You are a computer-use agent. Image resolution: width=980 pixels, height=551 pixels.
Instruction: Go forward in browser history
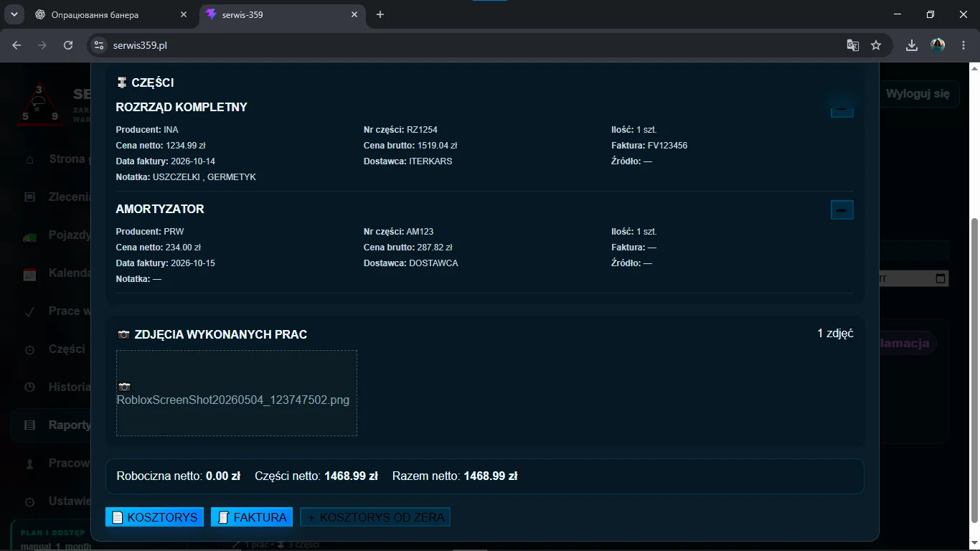coord(42,45)
